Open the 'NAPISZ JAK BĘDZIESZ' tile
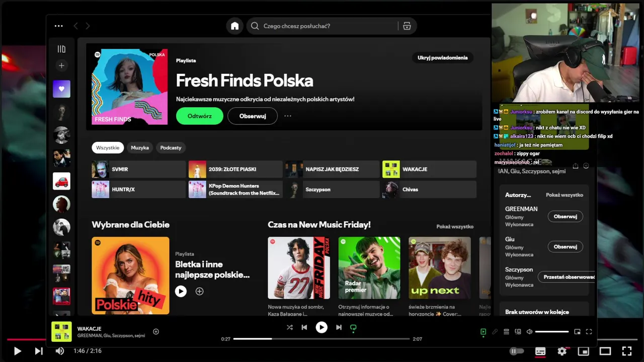Screen dimensions: 644x362 coord(333,169)
